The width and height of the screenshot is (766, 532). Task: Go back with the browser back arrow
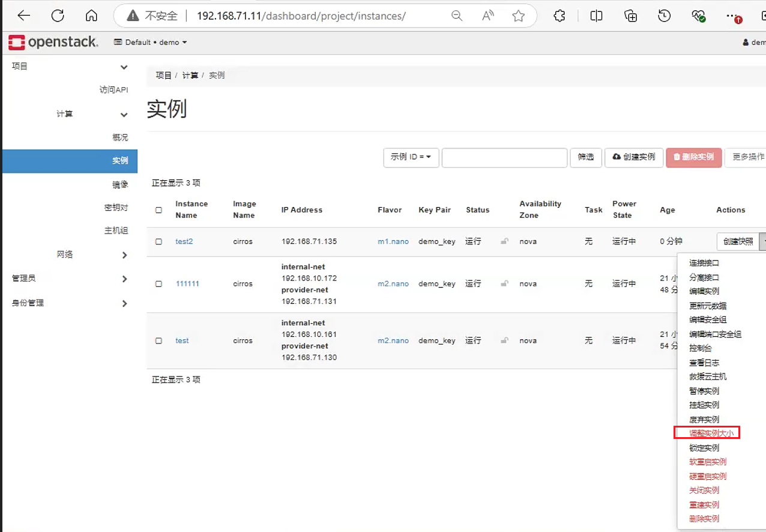click(24, 16)
